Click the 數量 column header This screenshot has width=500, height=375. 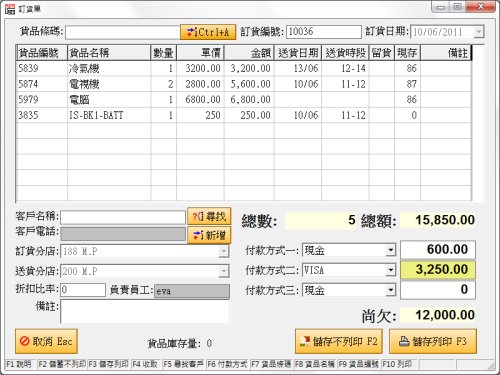click(x=163, y=53)
